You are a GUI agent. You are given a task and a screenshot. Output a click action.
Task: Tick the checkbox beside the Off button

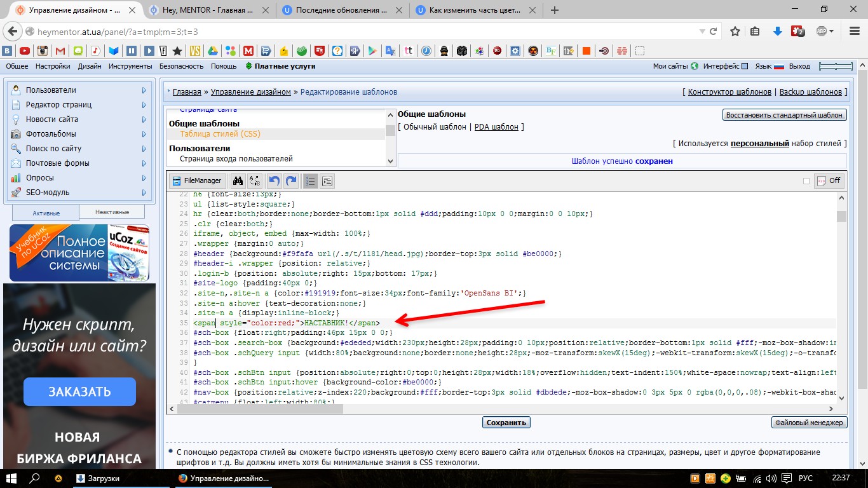806,181
